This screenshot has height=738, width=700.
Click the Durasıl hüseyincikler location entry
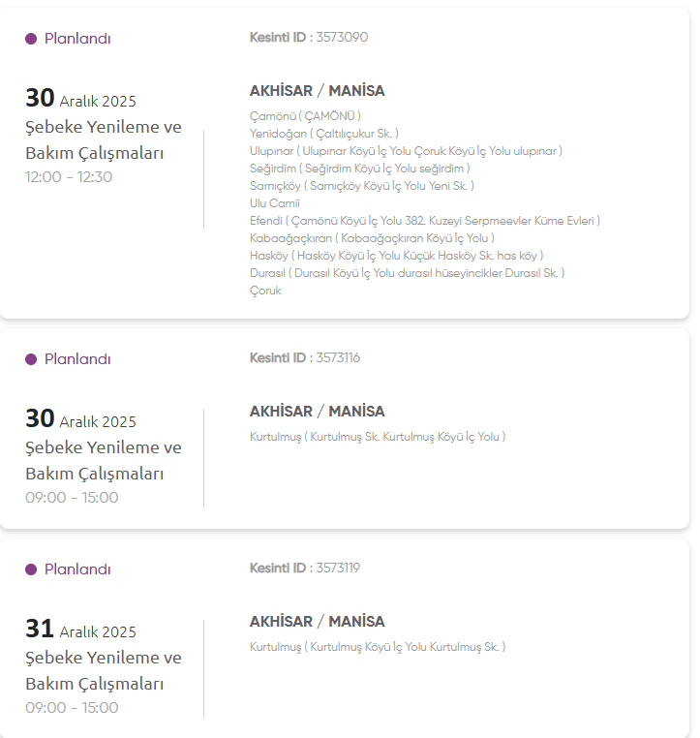coord(407,273)
